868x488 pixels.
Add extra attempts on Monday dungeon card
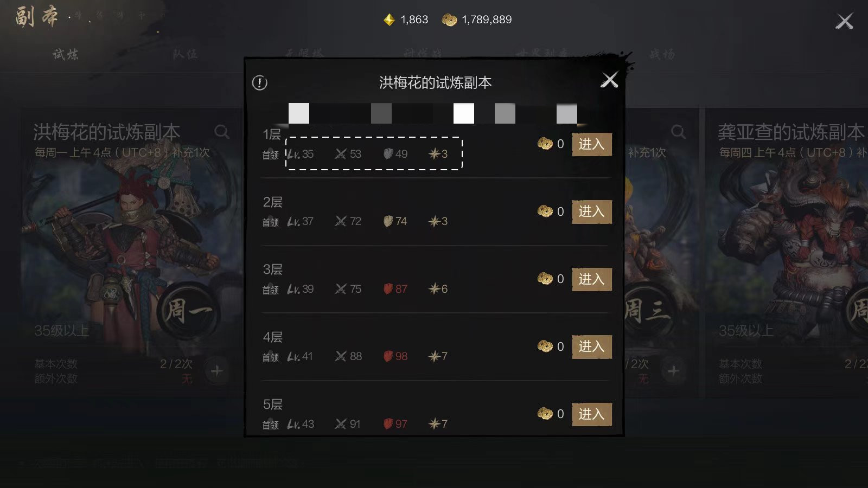217,371
